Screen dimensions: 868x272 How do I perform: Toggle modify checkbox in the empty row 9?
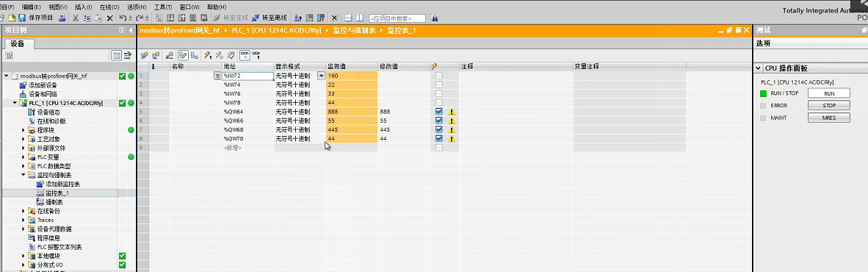click(x=439, y=148)
